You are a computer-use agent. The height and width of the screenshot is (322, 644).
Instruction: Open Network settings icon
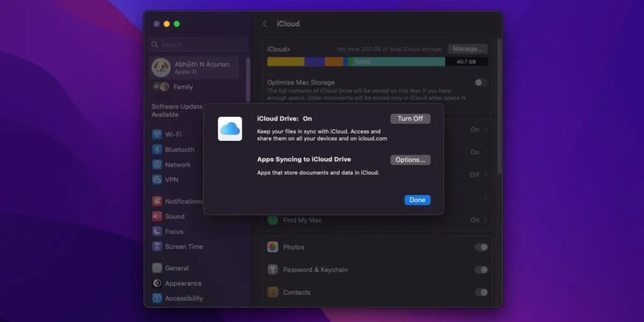(x=157, y=165)
